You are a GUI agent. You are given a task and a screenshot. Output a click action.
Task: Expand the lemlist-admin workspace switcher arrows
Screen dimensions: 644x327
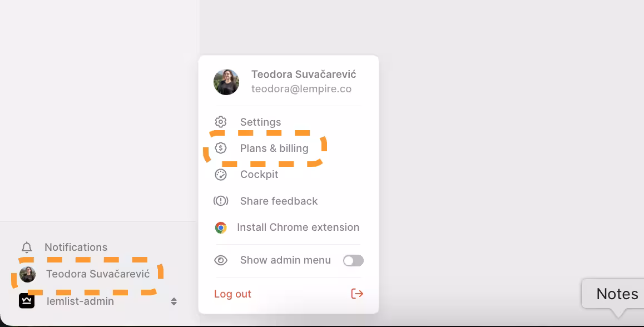(x=174, y=301)
